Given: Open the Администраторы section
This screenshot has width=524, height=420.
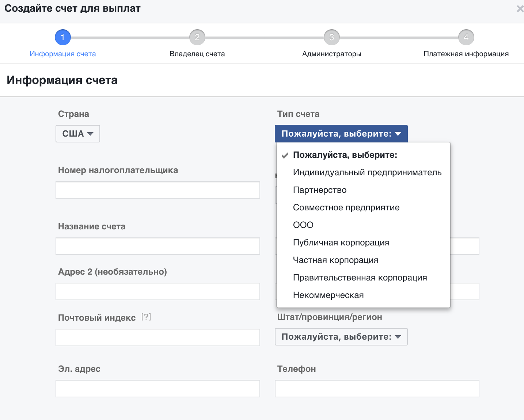Looking at the screenshot, I should click(332, 54).
